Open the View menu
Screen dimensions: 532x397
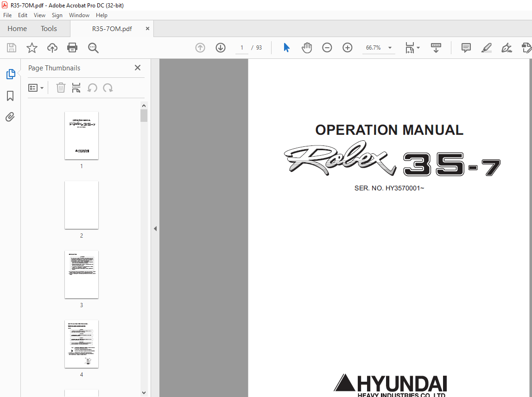pos(39,15)
